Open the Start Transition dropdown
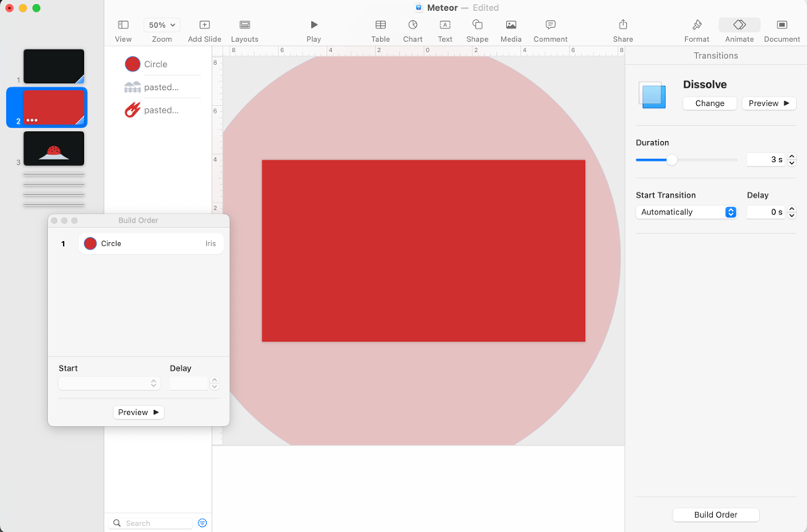This screenshot has width=807, height=532. click(x=686, y=212)
